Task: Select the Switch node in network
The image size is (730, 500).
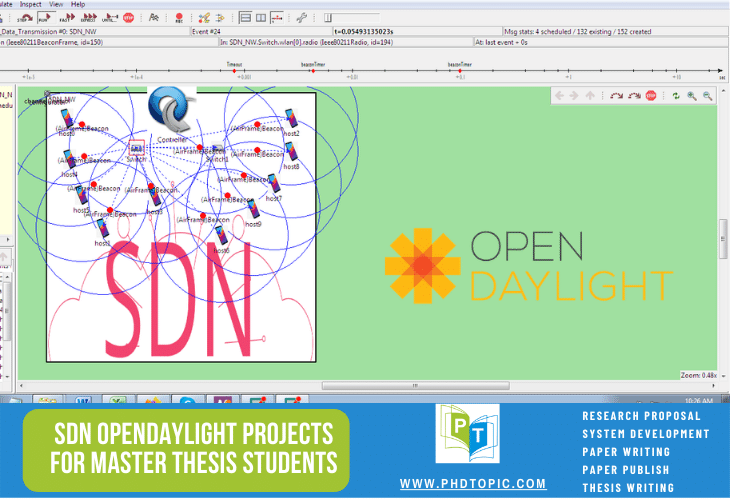Action: 136,148
